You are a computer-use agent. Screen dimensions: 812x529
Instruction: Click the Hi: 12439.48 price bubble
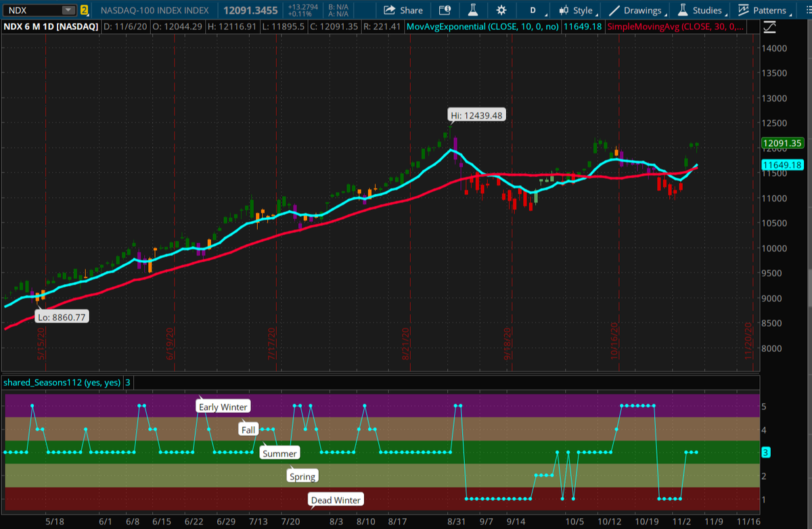point(476,116)
